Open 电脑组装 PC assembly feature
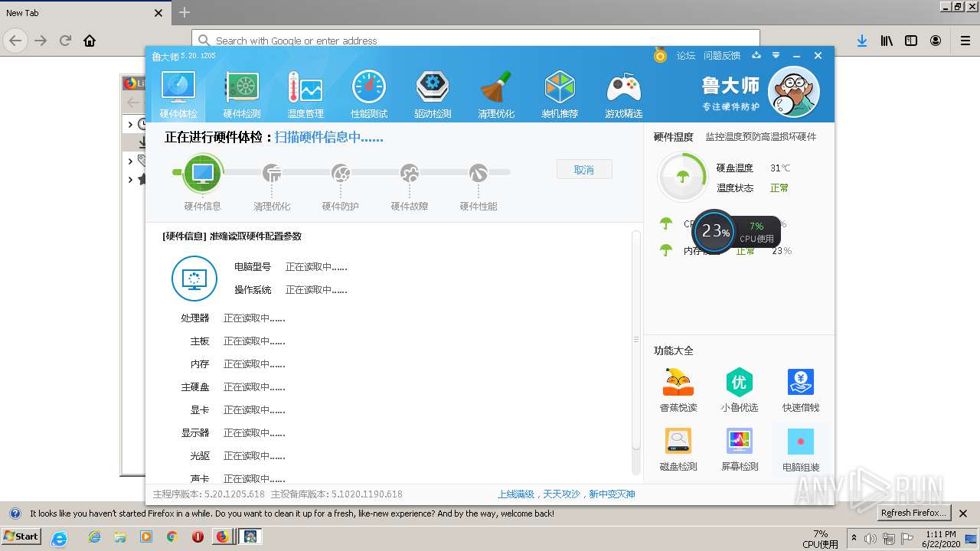980x551 pixels. 801,449
